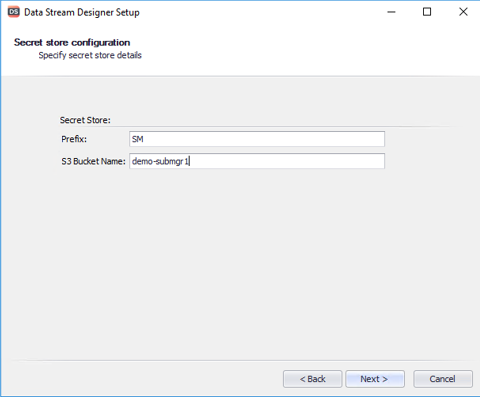Viewport: 480px width, 397px height.
Task: Click the Prefix: label
Action: [74, 139]
